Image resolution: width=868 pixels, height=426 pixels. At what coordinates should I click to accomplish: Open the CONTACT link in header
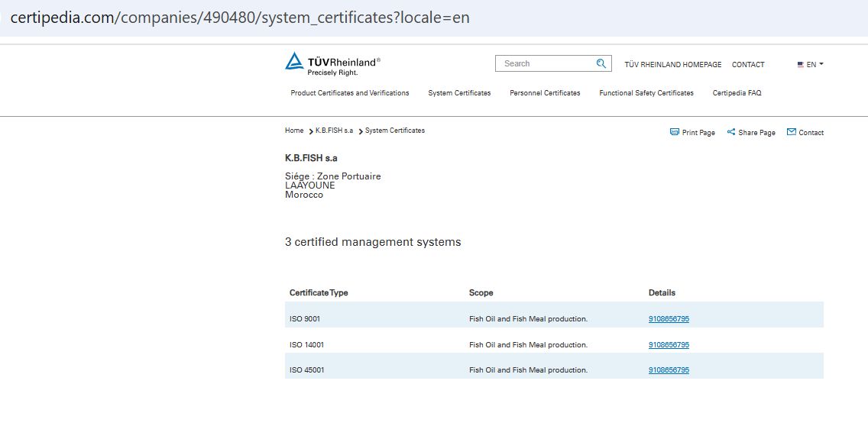click(x=748, y=65)
